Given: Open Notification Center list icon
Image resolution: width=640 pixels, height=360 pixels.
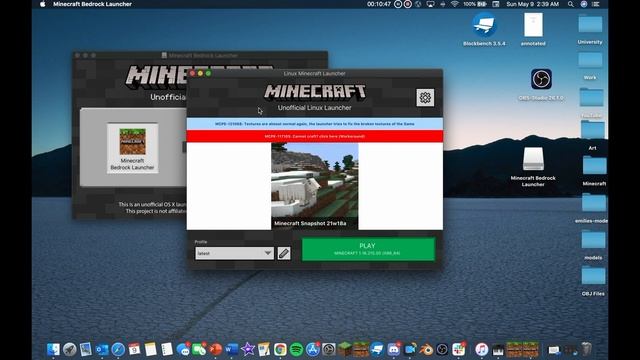Looking at the screenshot, I should tap(596, 4).
